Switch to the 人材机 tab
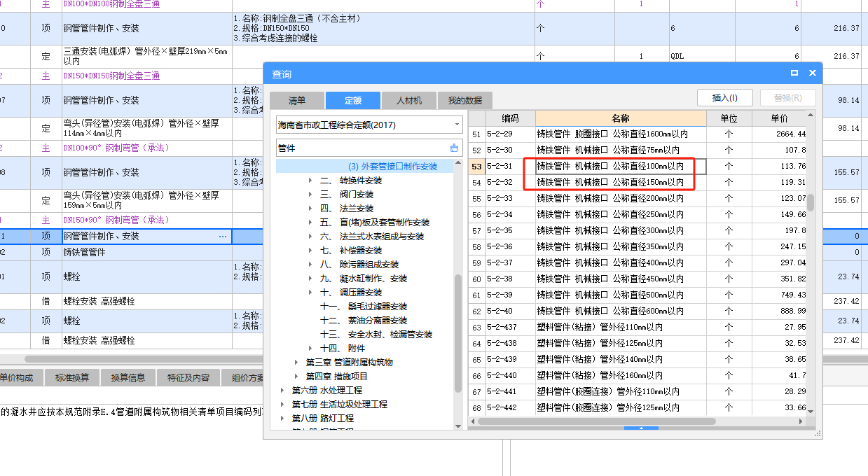This screenshot has height=476, width=868. (x=409, y=101)
